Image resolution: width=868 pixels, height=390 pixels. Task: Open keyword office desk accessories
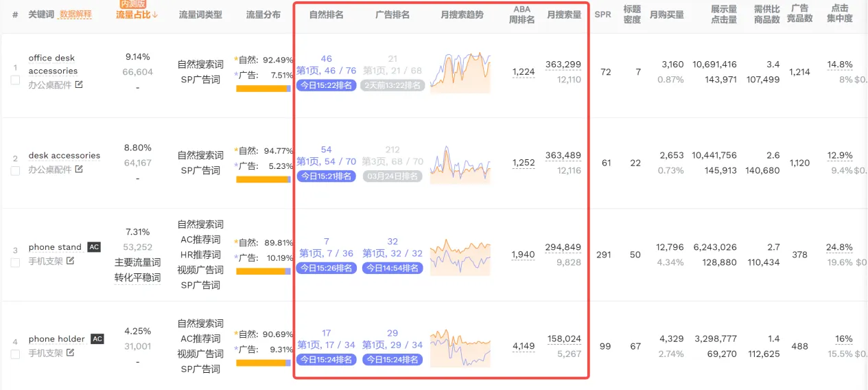[53, 65]
